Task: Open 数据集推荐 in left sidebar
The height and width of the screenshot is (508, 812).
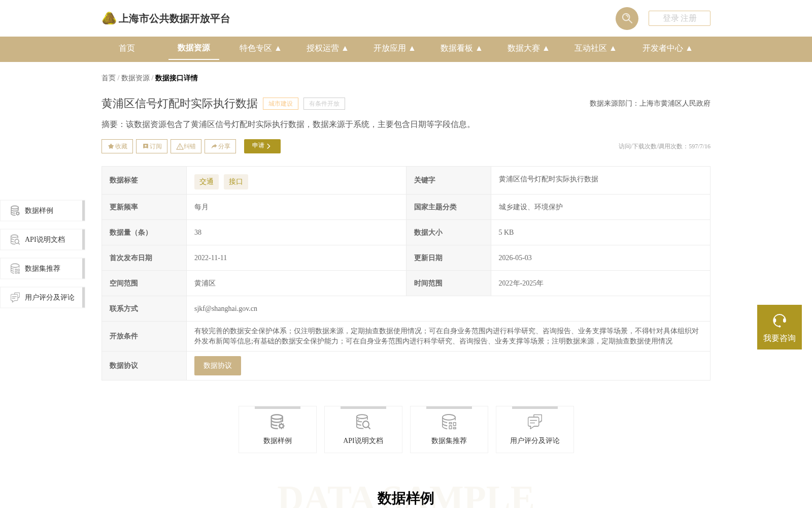Action: point(42,268)
